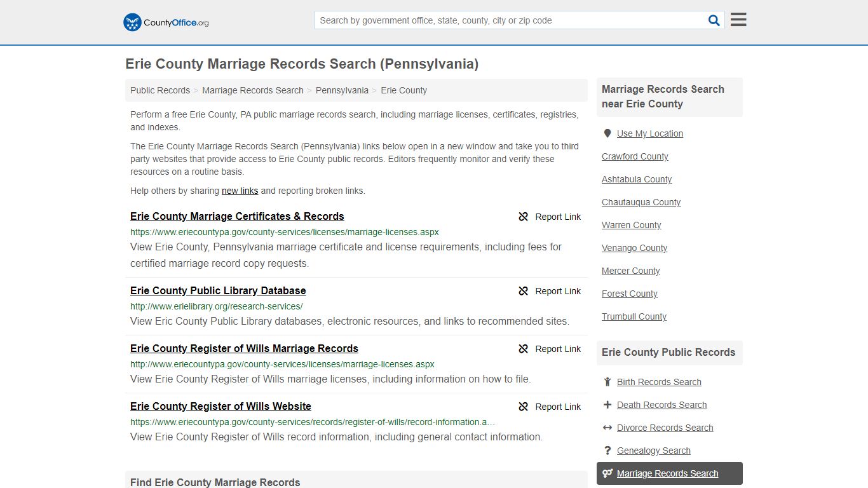Open Marriage Records Search breadcrumb
This screenshot has width=868, height=488.
coord(253,90)
